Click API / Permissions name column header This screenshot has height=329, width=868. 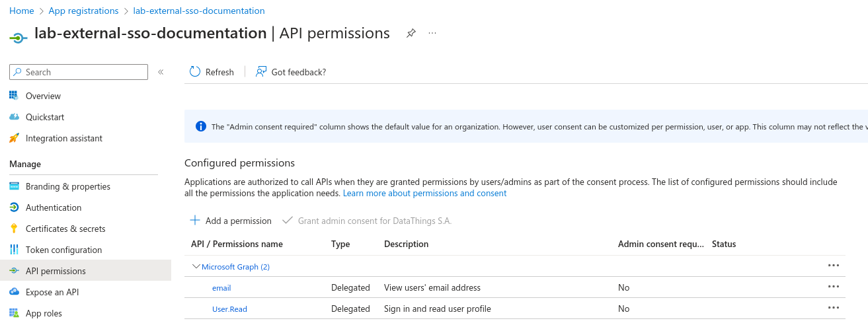(237, 244)
